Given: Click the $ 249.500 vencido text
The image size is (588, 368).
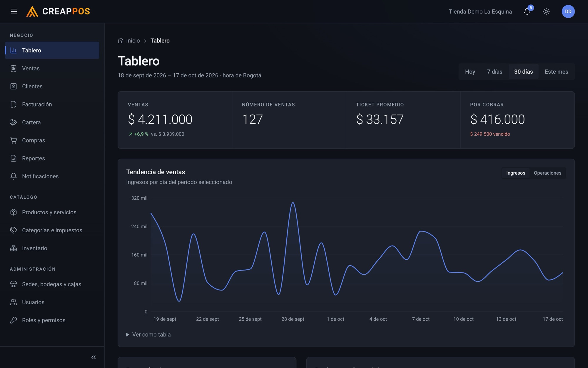Looking at the screenshot, I should pyautogui.click(x=490, y=134).
